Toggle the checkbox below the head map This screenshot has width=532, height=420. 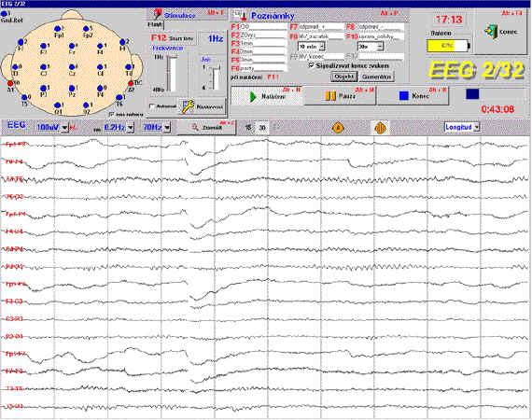(x=112, y=114)
